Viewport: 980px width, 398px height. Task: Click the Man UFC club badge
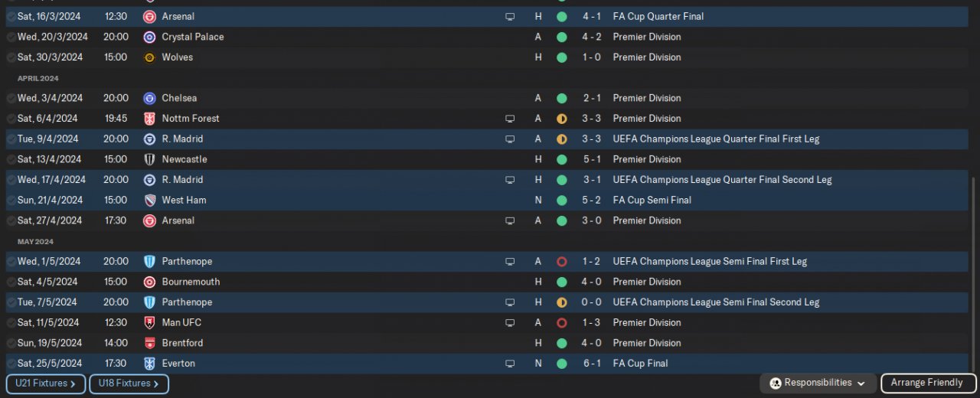149,323
